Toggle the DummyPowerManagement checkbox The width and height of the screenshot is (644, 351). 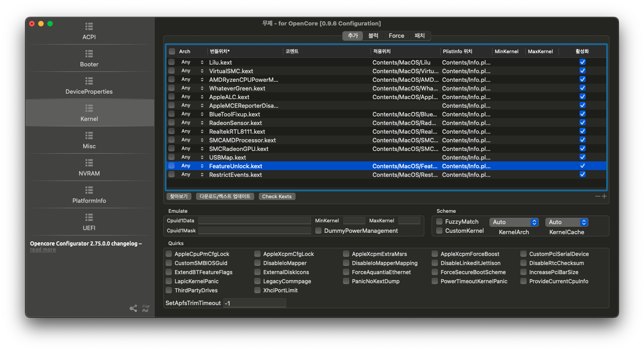(x=318, y=231)
